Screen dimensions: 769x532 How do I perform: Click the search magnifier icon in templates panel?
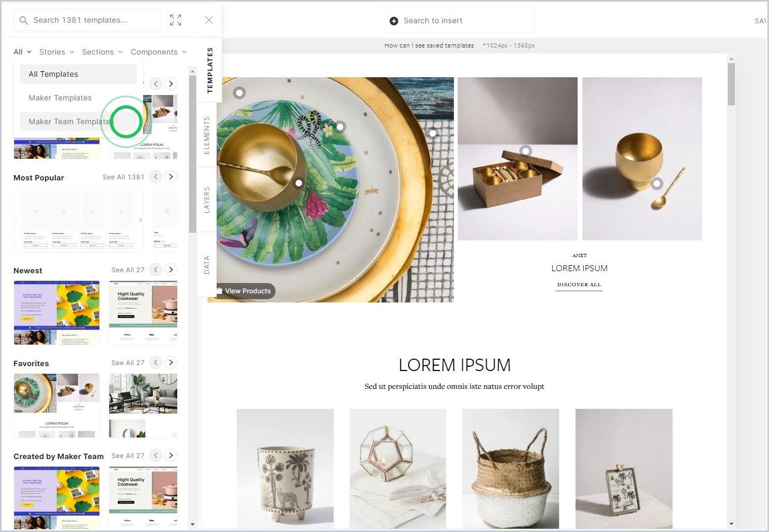(23, 21)
